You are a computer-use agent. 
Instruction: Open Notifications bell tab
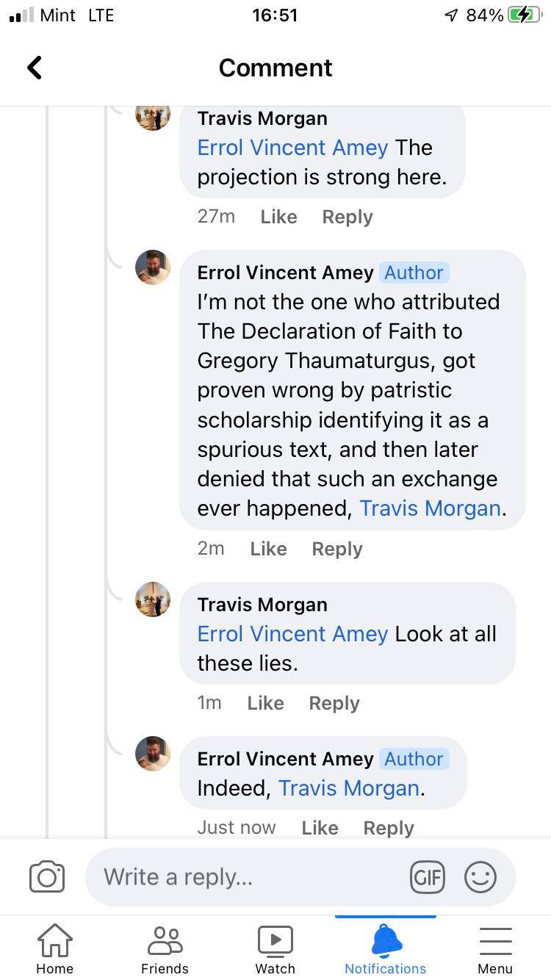(385, 948)
